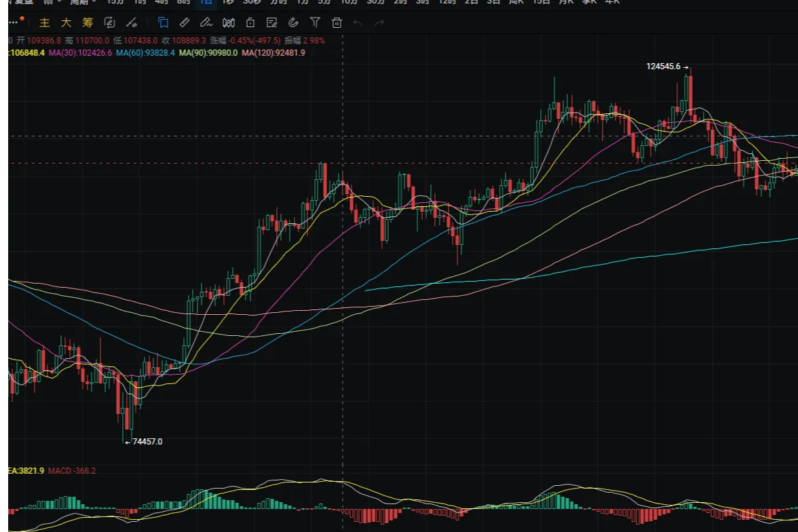Toggle the 主 main-force indicator button

(45, 22)
